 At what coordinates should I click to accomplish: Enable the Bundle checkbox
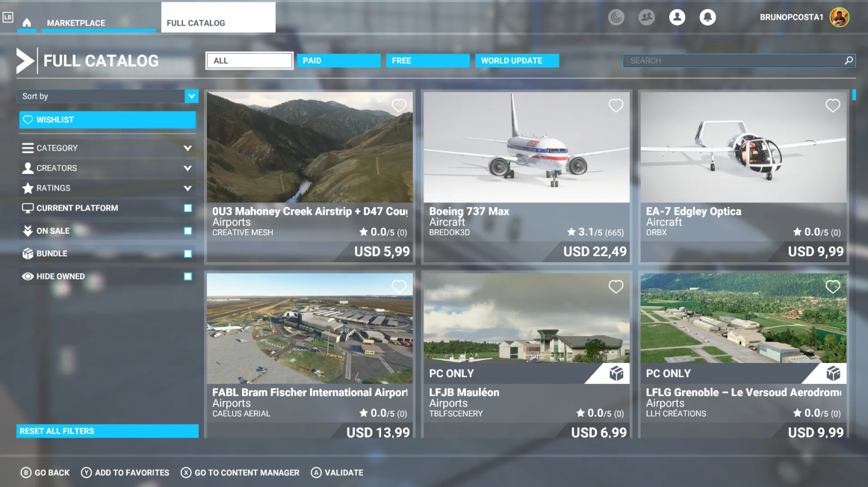point(187,253)
